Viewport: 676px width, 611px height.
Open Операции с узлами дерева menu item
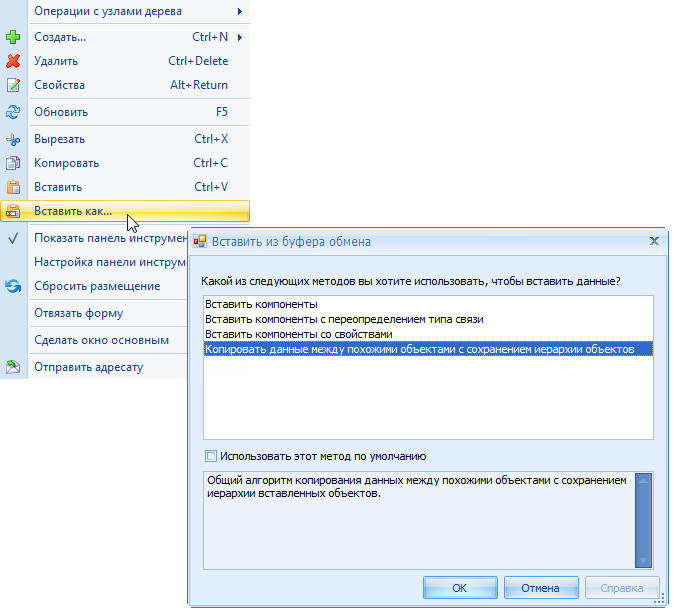click(x=125, y=12)
